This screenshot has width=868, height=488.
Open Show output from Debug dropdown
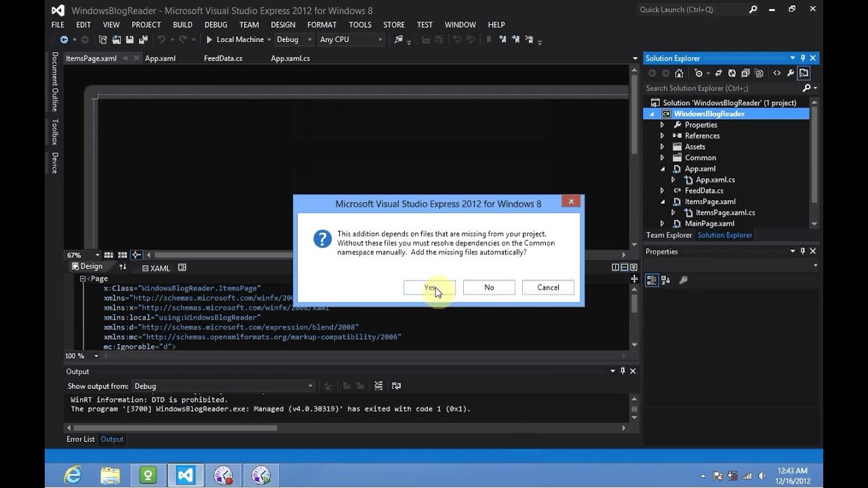223,386
